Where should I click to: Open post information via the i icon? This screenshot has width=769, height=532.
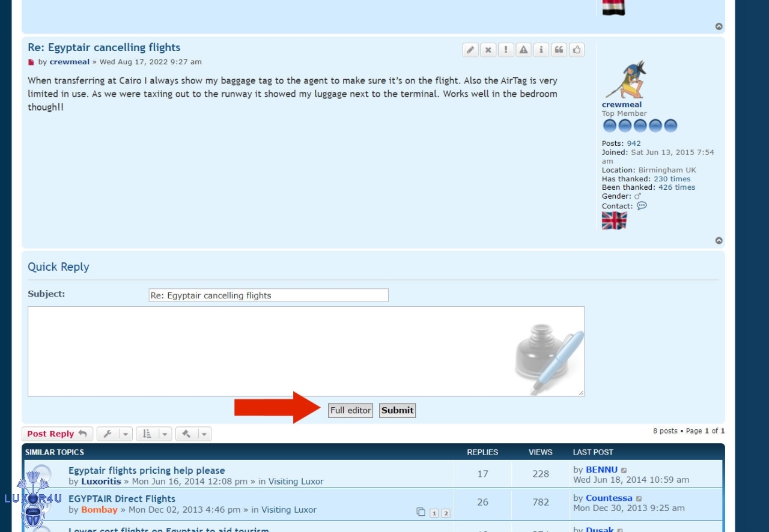541,50
